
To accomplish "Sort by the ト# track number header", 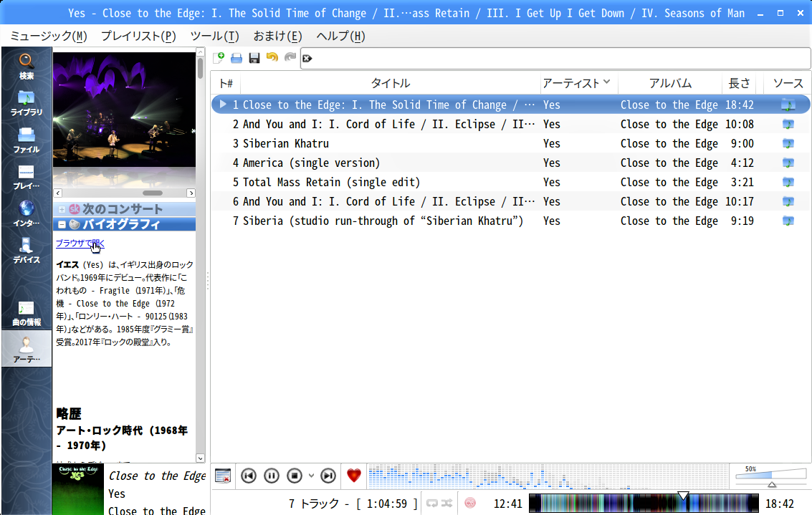I will [x=226, y=83].
